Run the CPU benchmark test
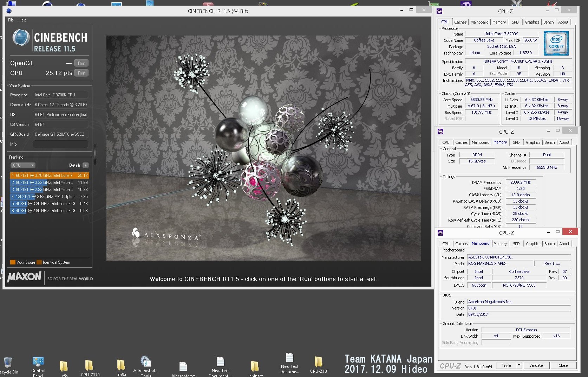This screenshot has width=588, height=377. pyautogui.click(x=81, y=73)
